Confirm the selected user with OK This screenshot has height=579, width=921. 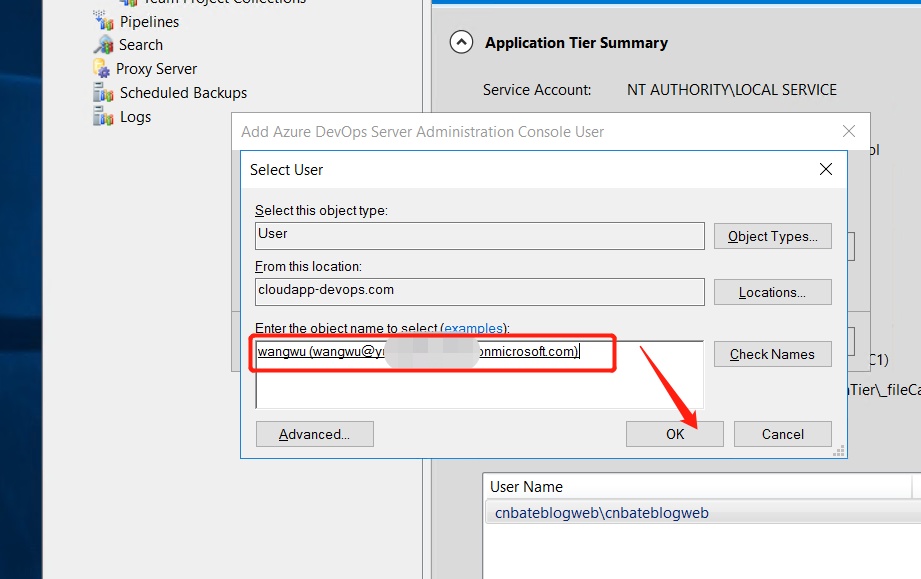pos(674,434)
